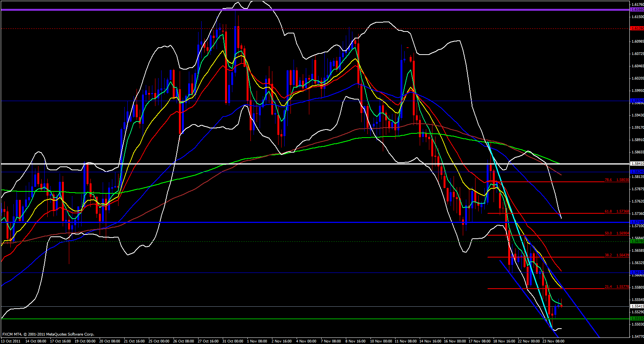Click the blue 1.57180 price level tag
This screenshot has height=344, width=644.
click(637, 222)
